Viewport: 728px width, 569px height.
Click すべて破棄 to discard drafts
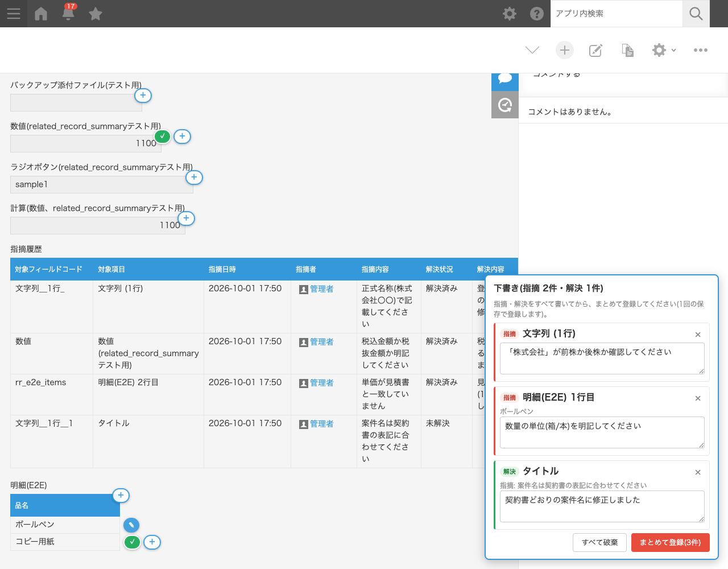pyautogui.click(x=600, y=542)
